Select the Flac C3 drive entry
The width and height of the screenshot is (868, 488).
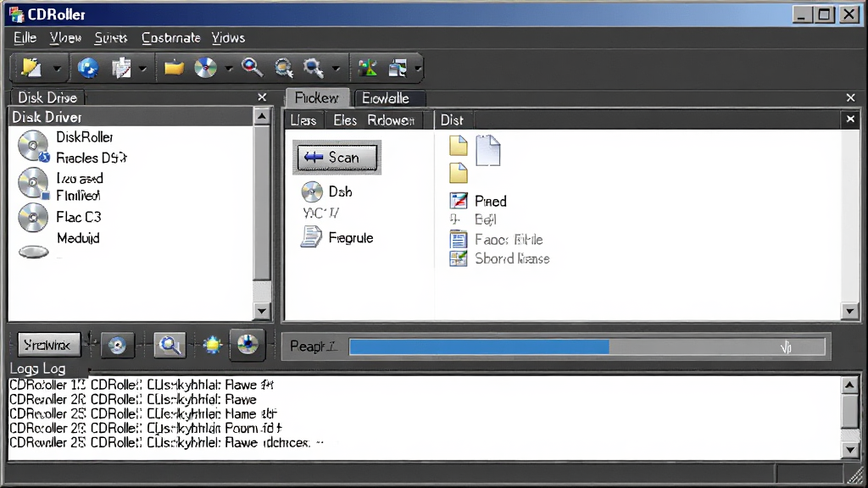click(79, 217)
